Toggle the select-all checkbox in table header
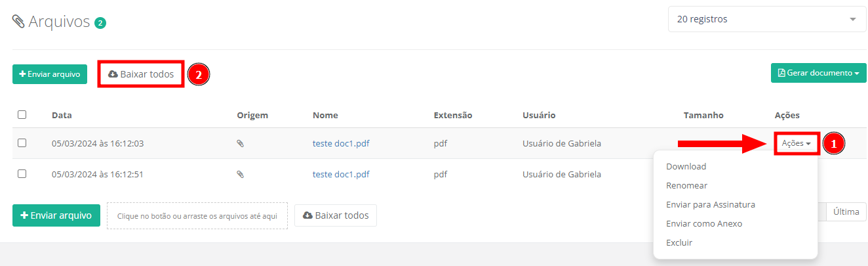Image resolution: width=868 pixels, height=266 pixels. point(22,115)
